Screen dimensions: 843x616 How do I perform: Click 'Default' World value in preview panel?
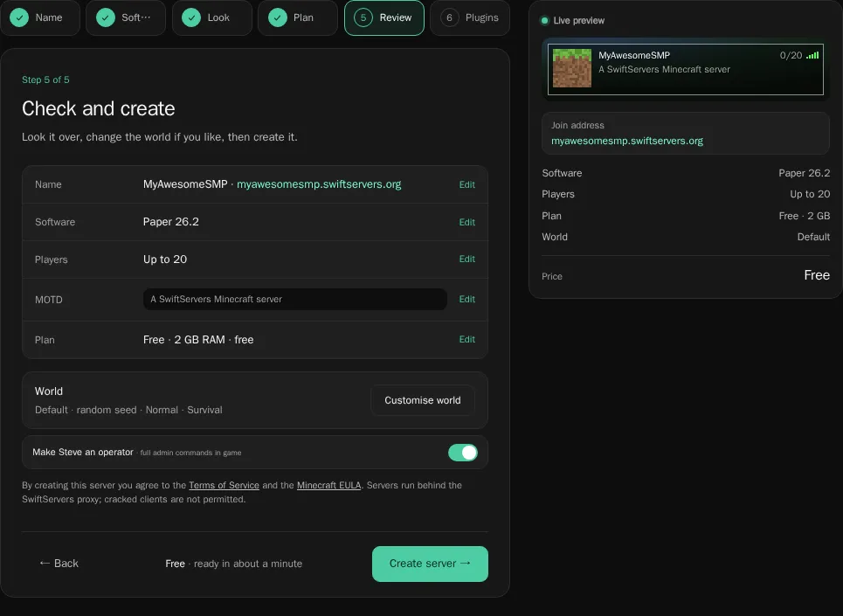point(813,237)
